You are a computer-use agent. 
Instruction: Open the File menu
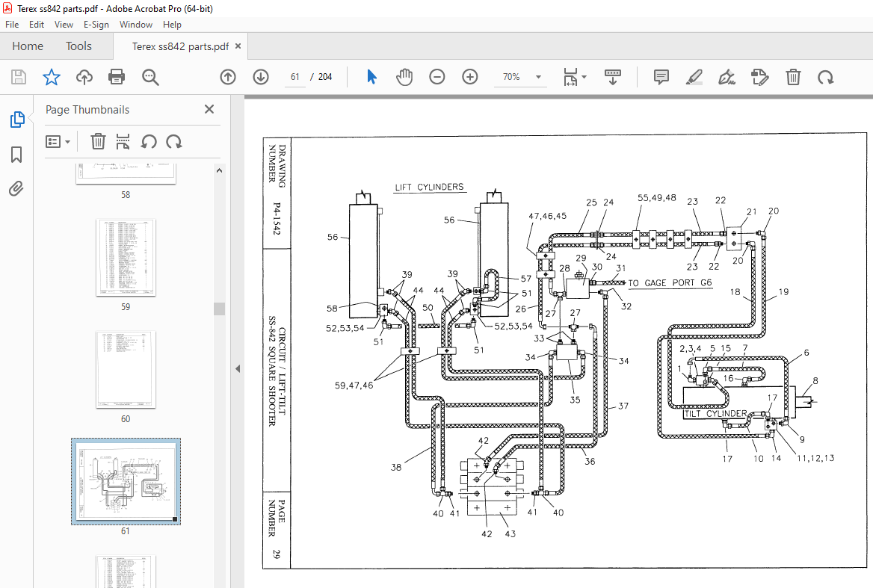(12, 25)
